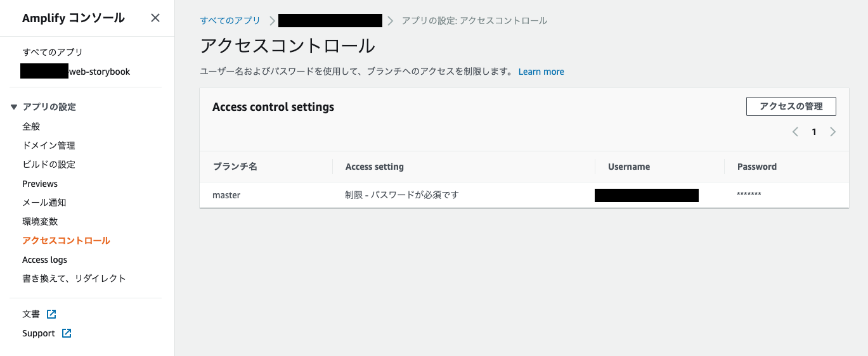Open Access logs page
Image resolution: width=868 pixels, height=356 pixels.
(44, 260)
